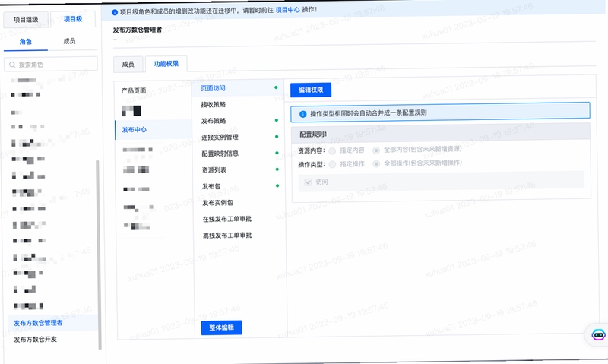Screen dimensions: 608x364
Task: Focus the 搜索角色 search field
Action: 51,65
